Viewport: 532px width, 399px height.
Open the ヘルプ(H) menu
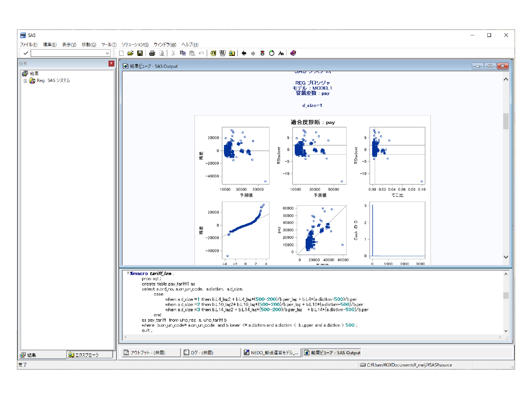click(x=190, y=44)
